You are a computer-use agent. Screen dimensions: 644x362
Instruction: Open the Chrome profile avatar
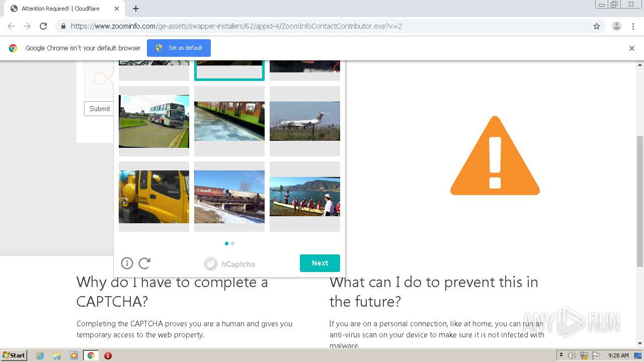pyautogui.click(x=616, y=26)
